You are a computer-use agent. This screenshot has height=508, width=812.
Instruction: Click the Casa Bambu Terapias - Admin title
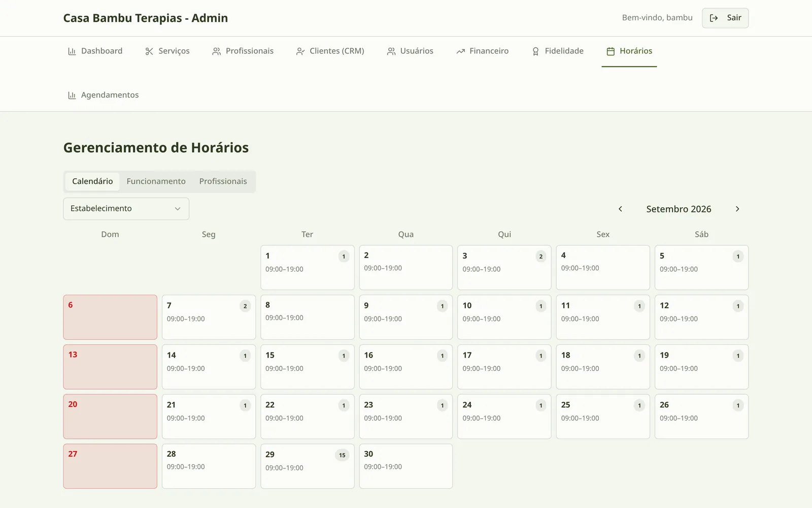(x=146, y=18)
